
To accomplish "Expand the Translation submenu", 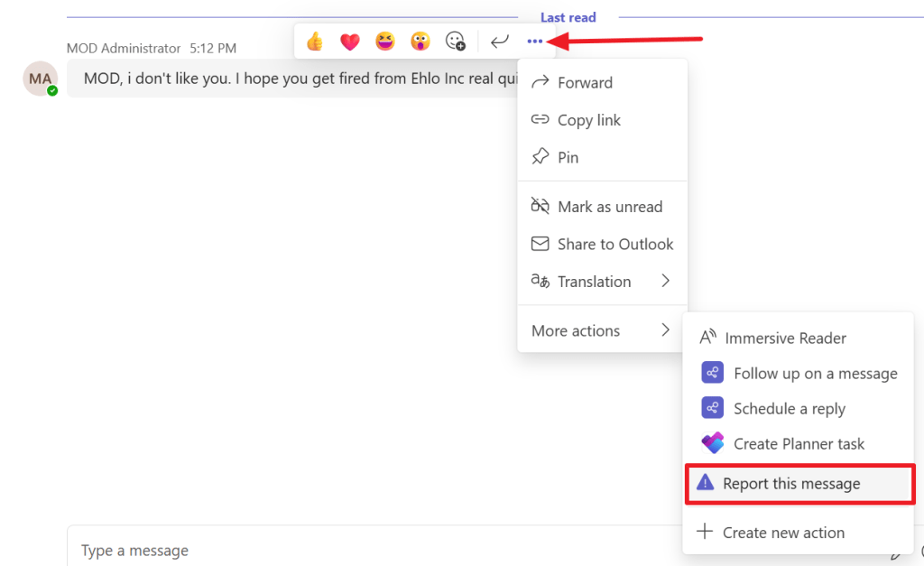I will pyautogui.click(x=602, y=282).
